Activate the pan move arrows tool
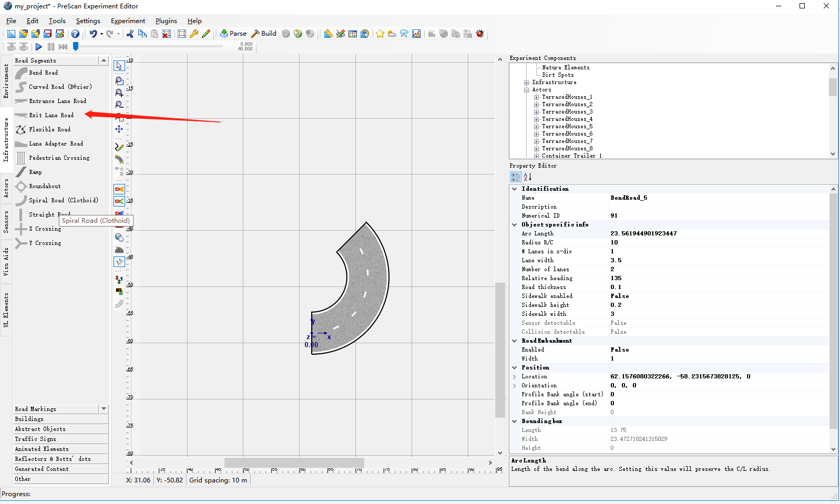840x504 pixels. [x=119, y=129]
